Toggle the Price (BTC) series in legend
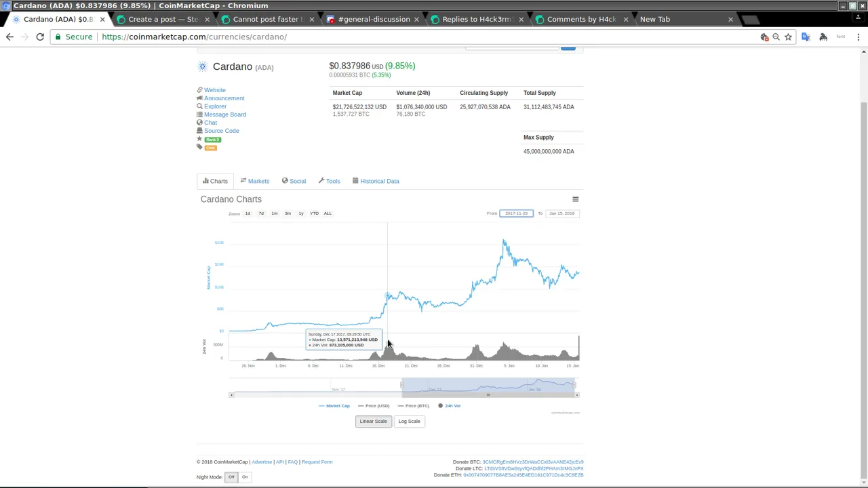 pyautogui.click(x=414, y=406)
